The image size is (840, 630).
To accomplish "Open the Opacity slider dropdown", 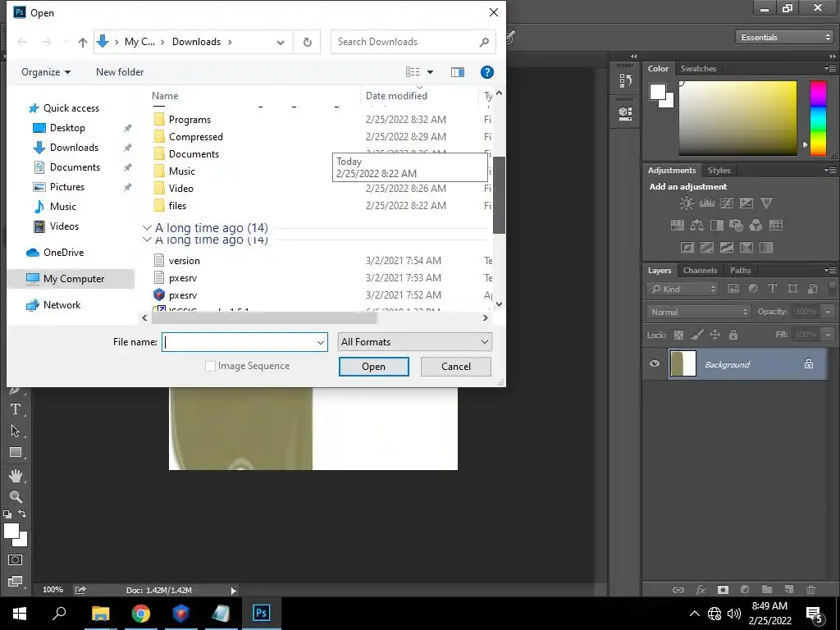I will [x=829, y=312].
